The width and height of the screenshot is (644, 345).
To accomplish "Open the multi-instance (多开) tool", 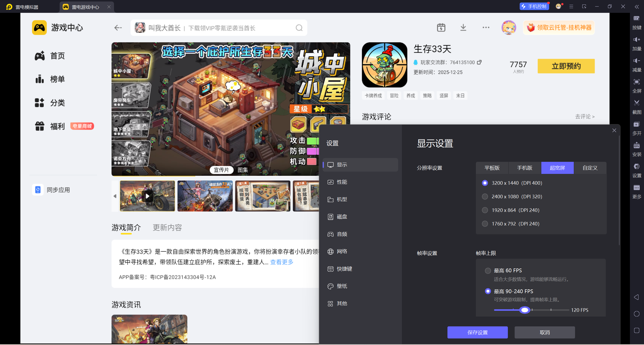I will pyautogui.click(x=636, y=124).
